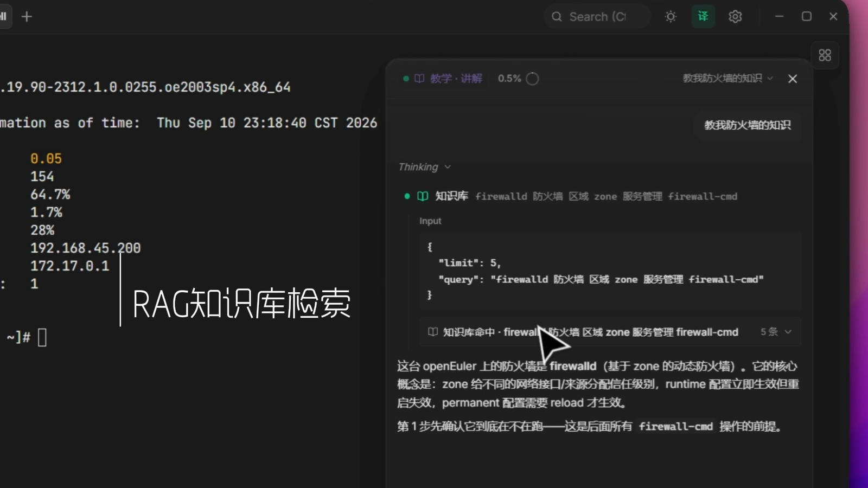This screenshot has height=488, width=868.
Task: Click the 教学·讲解 mode label
Action: click(x=456, y=79)
